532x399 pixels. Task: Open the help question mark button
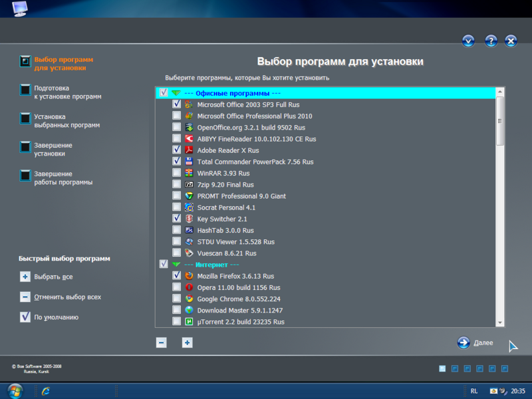click(491, 41)
